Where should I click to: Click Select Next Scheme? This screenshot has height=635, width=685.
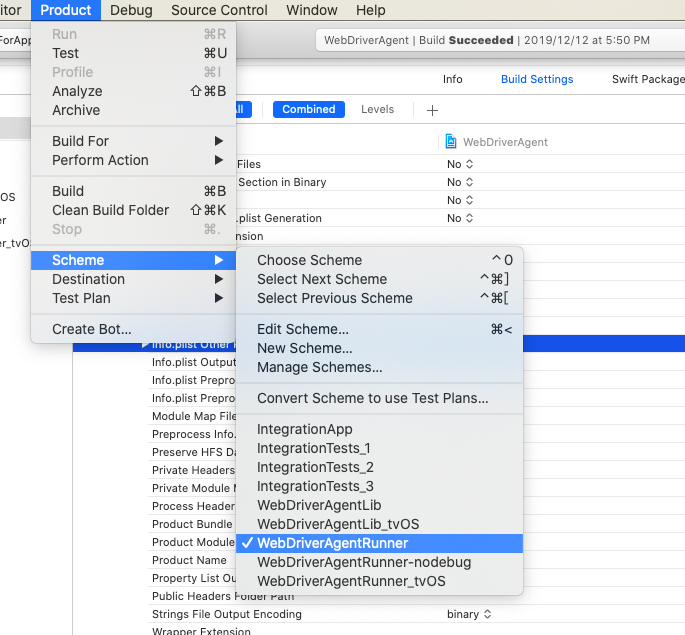tap(379, 279)
